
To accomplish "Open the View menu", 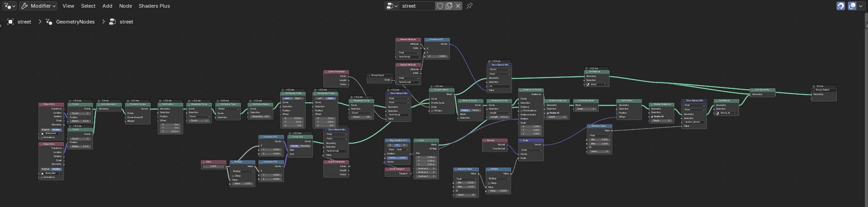I will tap(68, 6).
